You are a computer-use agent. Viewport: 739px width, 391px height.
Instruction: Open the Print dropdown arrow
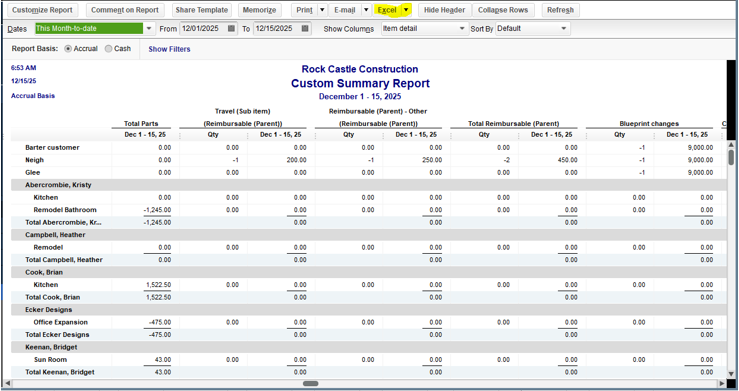click(322, 10)
